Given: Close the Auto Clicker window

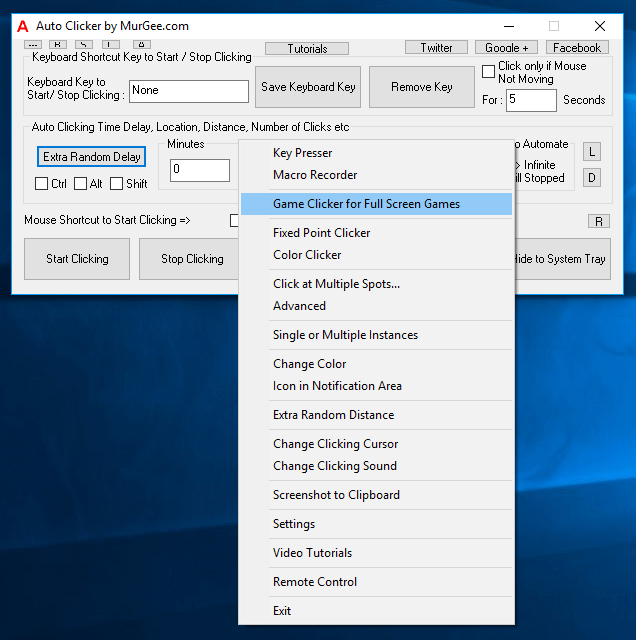Looking at the screenshot, I should tap(600, 26).
